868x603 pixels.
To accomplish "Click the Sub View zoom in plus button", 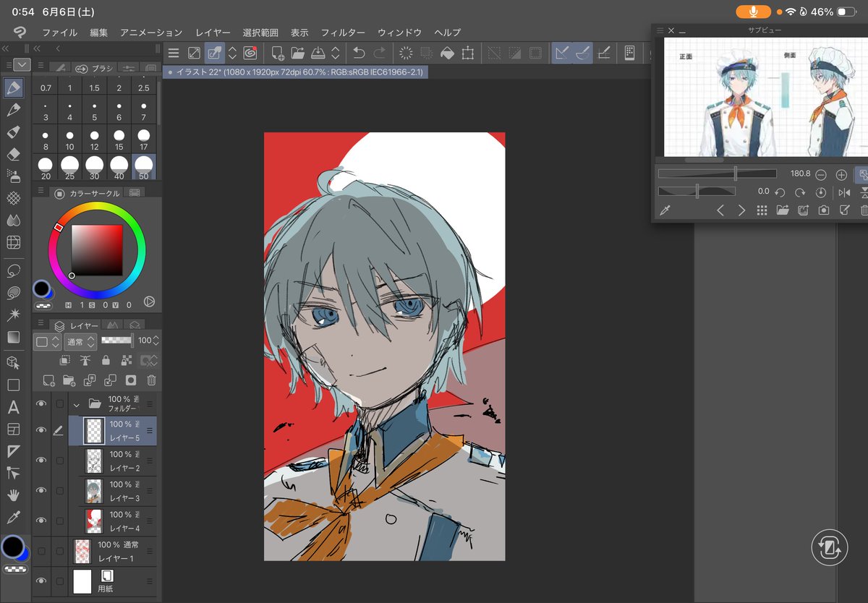I will coord(841,174).
